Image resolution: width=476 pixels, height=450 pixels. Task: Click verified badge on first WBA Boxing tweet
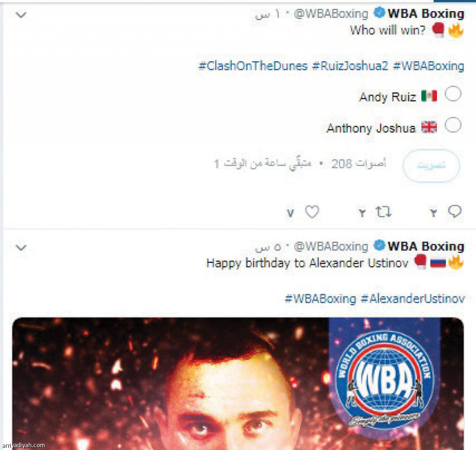tap(379, 13)
